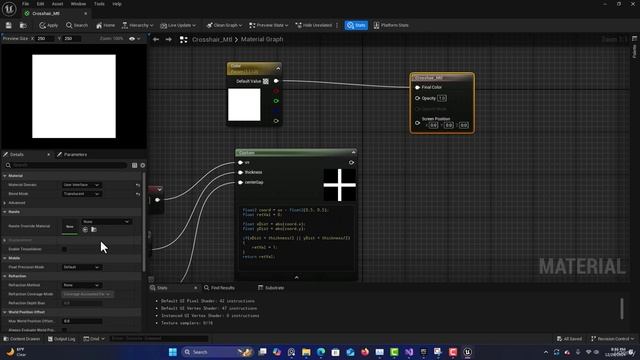
Task: Click the Browse to asset icon in the toolbar
Action: click(x=23, y=25)
